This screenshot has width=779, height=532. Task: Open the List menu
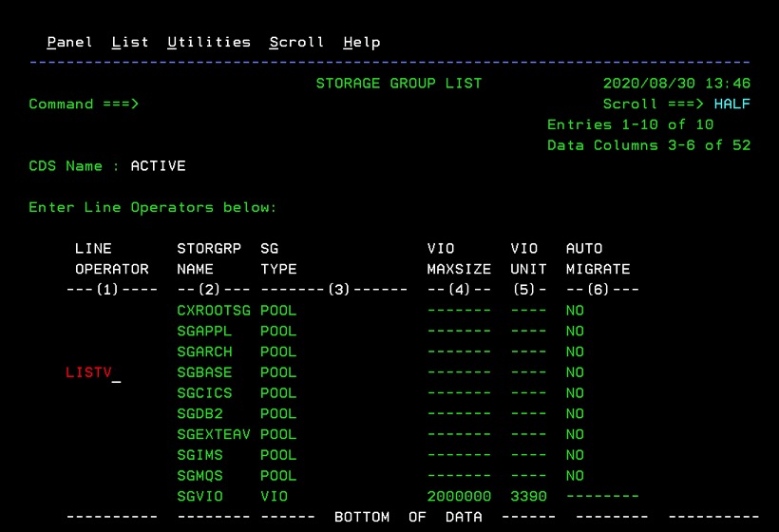click(x=130, y=42)
